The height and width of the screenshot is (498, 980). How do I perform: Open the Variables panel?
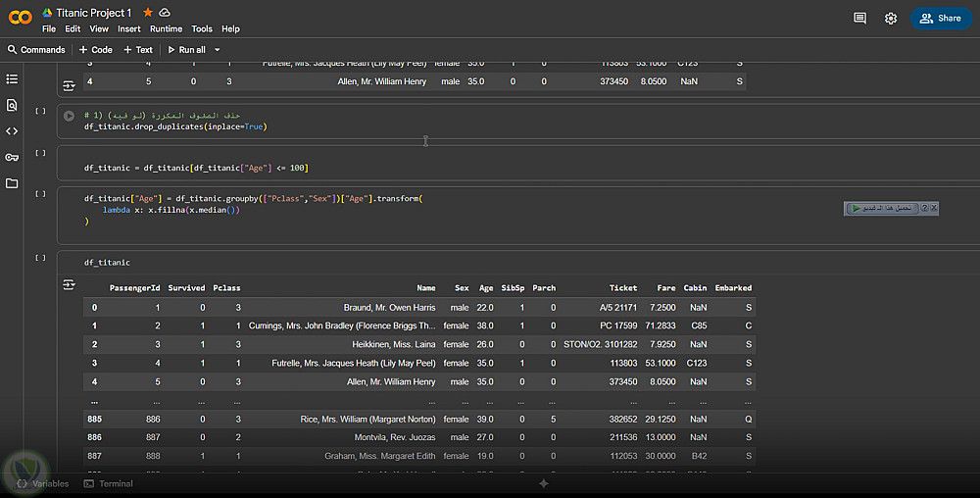pos(43,483)
